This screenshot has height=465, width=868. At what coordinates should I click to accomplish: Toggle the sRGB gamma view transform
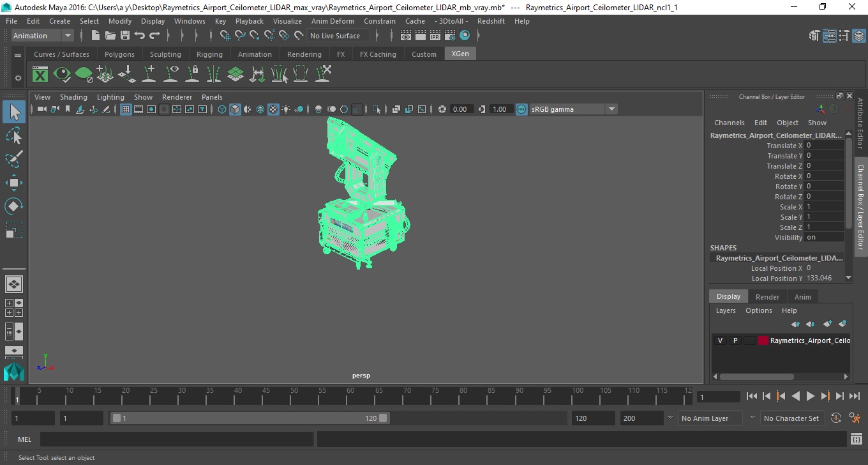pos(521,109)
